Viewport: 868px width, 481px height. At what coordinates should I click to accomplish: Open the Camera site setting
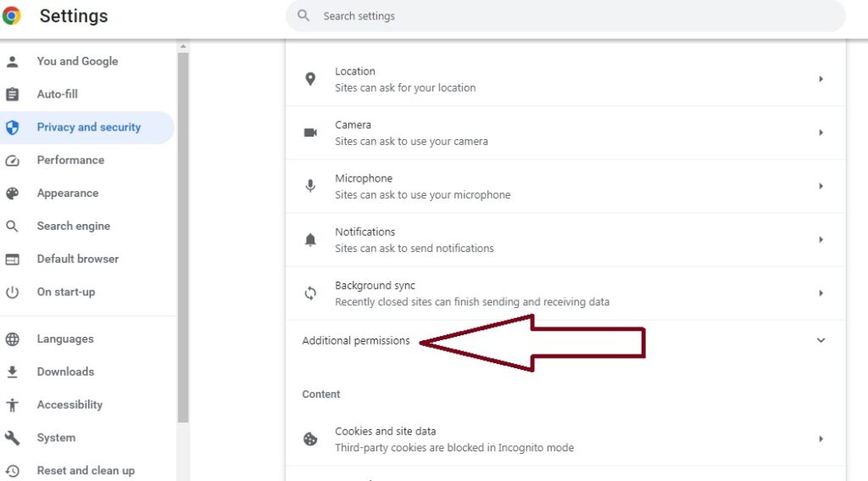tap(565, 133)
